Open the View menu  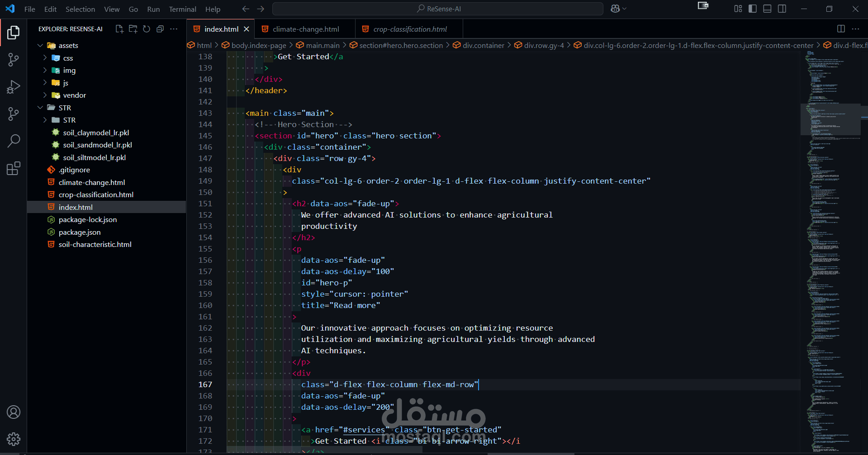point(112,9)
